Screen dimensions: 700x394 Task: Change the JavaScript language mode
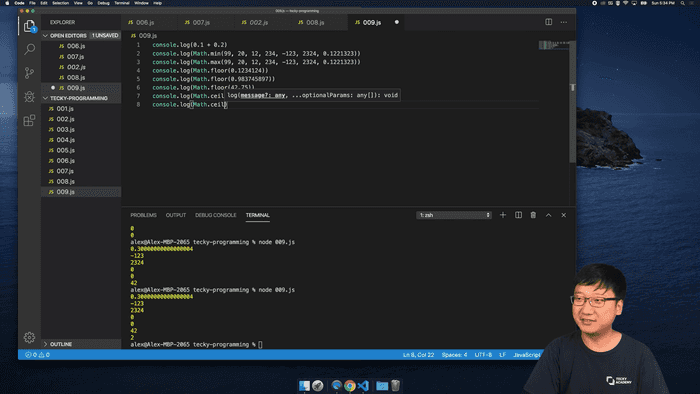pyautogui.click(x=527, y=355)
